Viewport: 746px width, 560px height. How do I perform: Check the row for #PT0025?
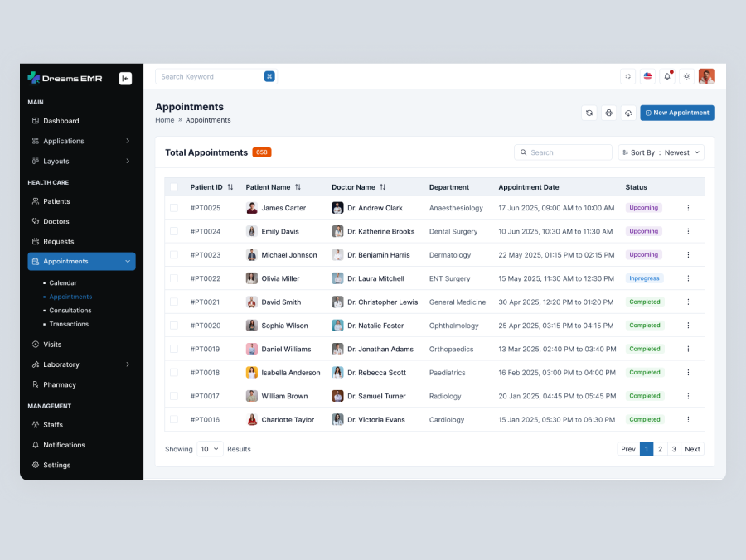174,208
